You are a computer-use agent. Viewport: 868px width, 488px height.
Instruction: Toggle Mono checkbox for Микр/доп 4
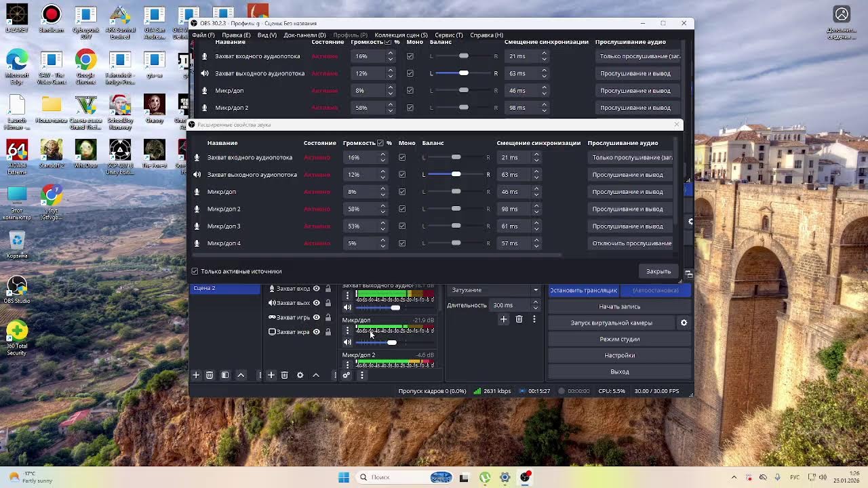[x=402, y=243]
